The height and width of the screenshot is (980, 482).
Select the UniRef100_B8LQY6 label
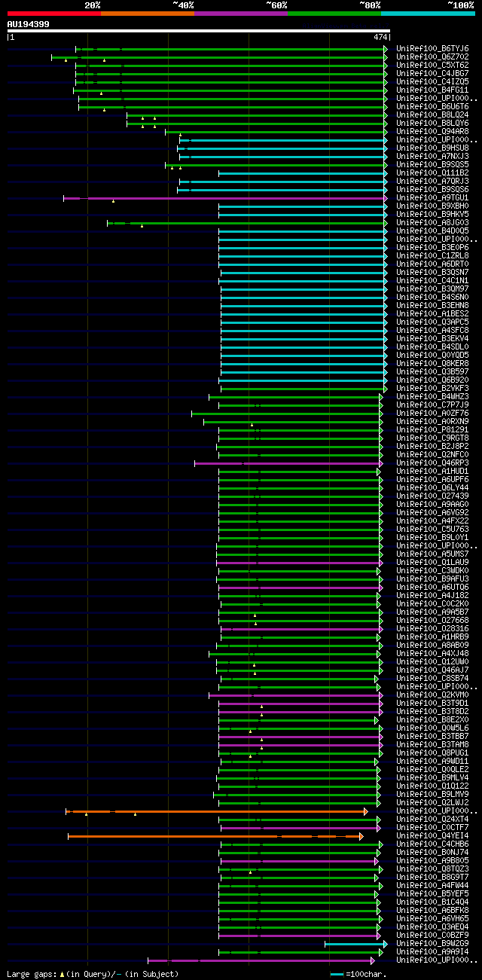click(x=432, y=123)
